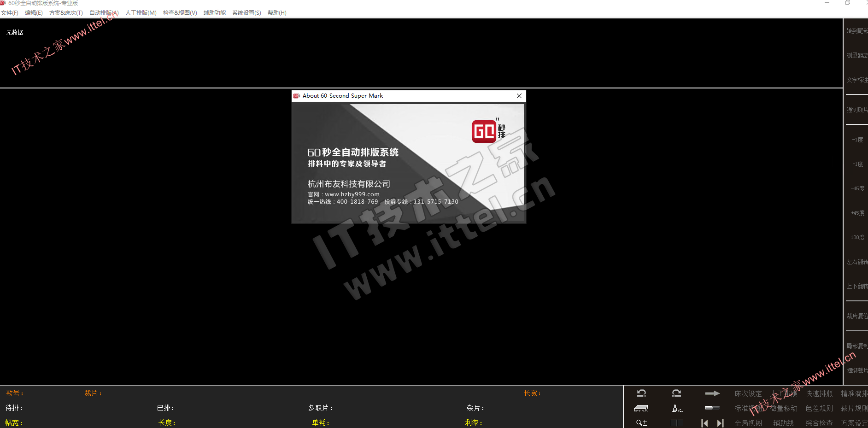The height and width of the screenshot is (428, 868).
Task: Open 方案设定 scheme settings
Action: [854, 423]
